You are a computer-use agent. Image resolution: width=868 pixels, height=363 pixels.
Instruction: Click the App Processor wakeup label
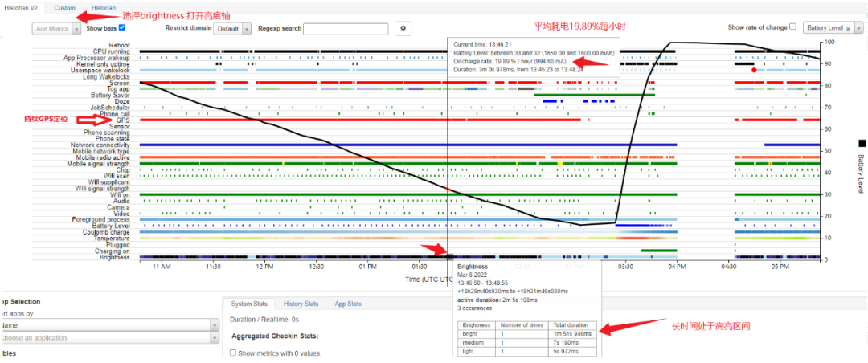click(x=96, y=58)
